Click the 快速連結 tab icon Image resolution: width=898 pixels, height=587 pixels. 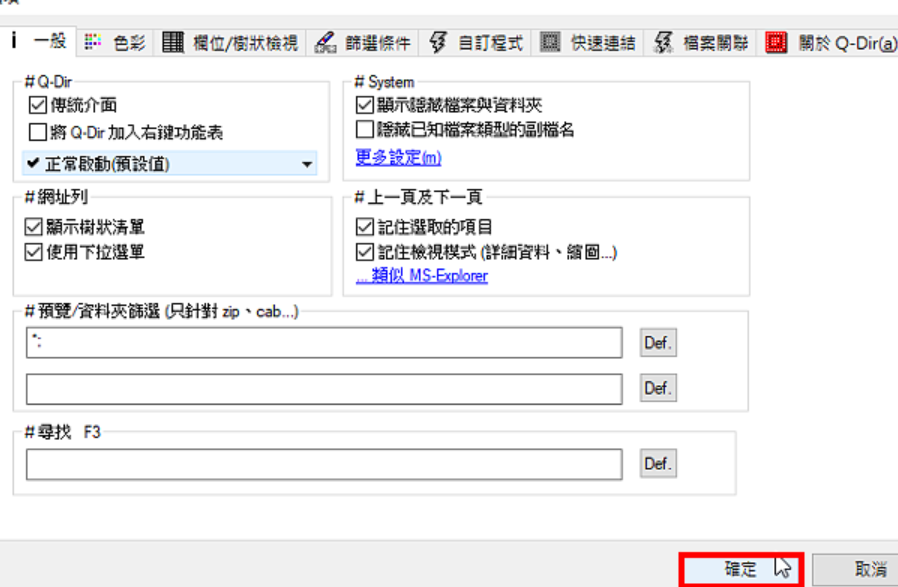click(550, 42)
